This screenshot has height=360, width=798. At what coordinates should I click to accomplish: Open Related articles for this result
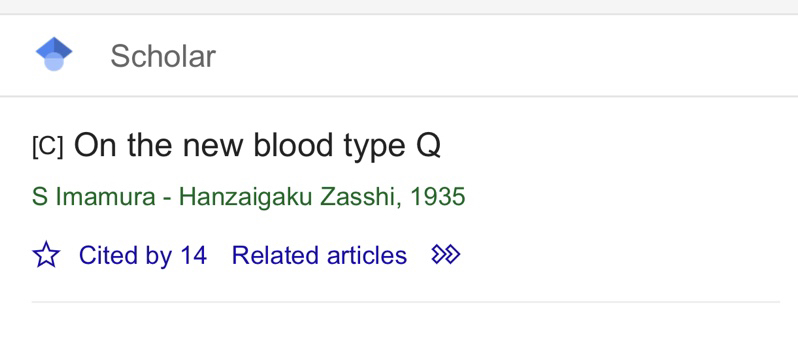[319, 255]
